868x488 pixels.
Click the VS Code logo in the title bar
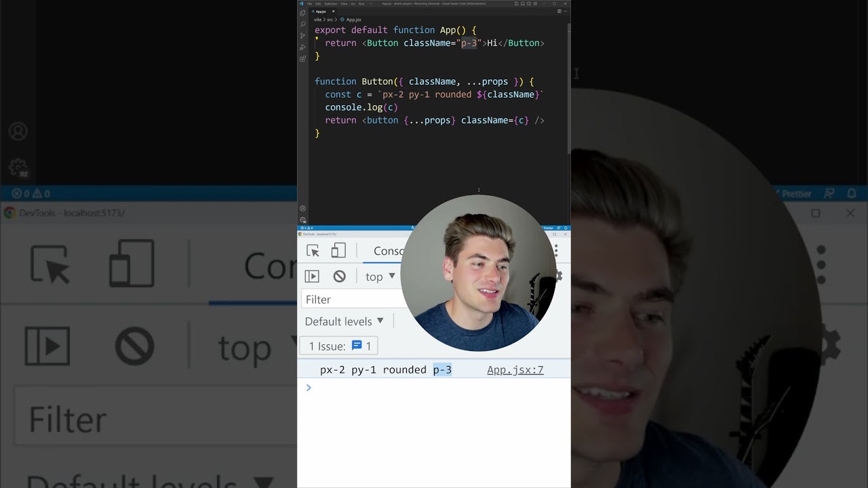click(x=301, y=3)
